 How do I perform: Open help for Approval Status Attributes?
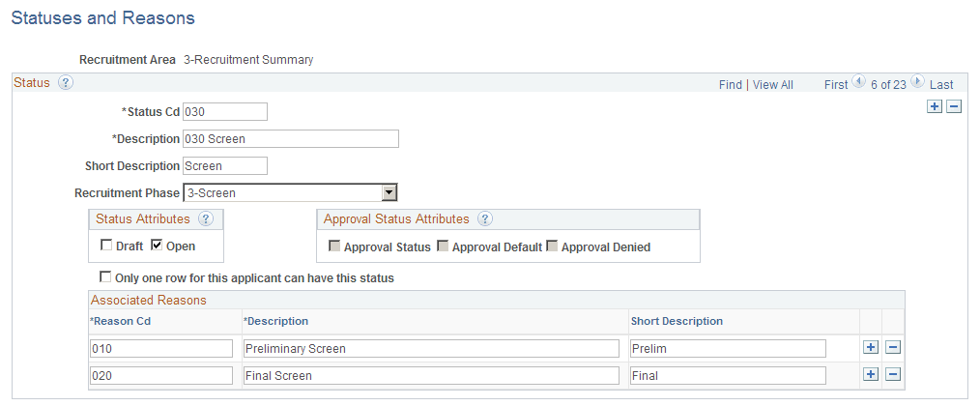click(x=485, y=219)
